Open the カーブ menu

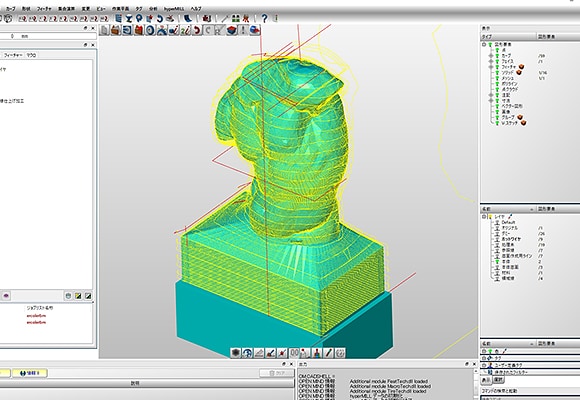10,8
